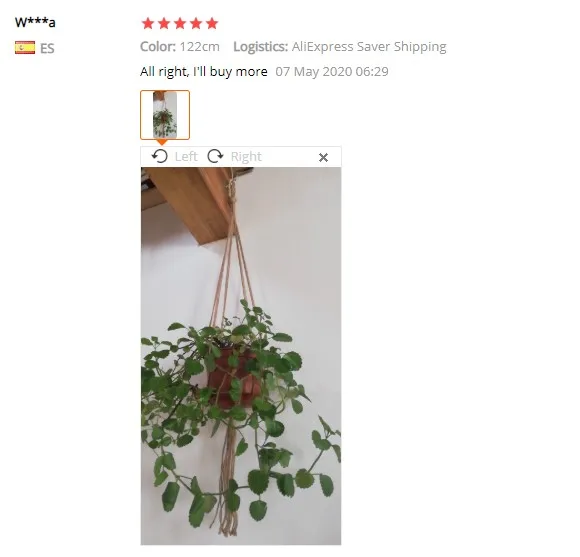This screenshot has height=557, width=580.
Task: Click the rotate right arrow icon
Action: click(215, 156)
